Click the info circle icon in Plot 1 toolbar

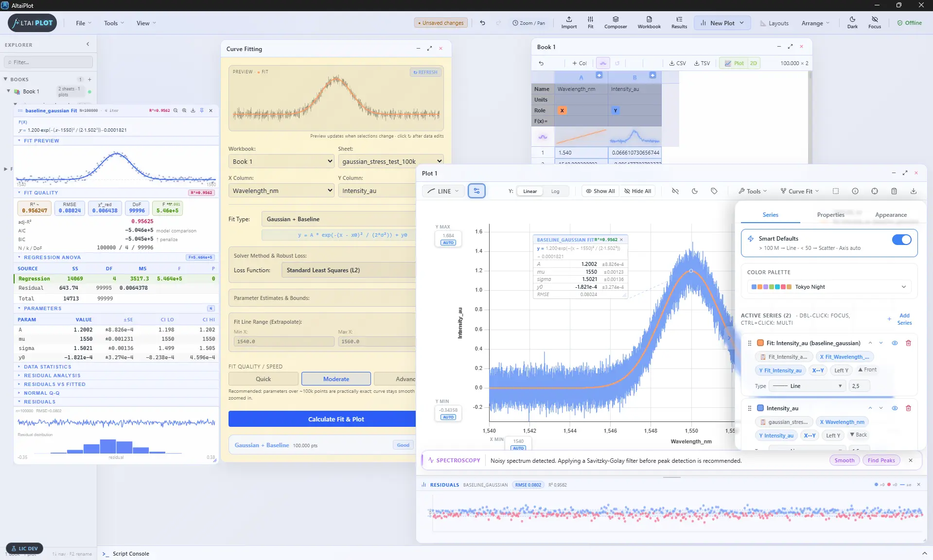point(855,191)
